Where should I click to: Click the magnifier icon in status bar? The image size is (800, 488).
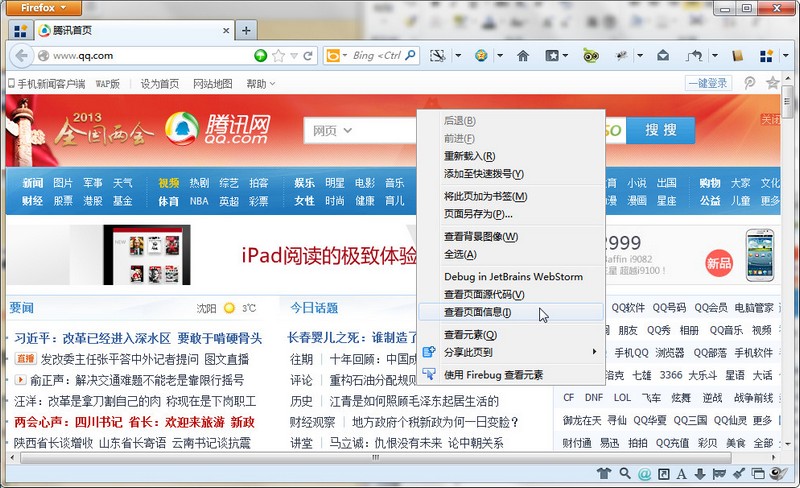[624, 473]
